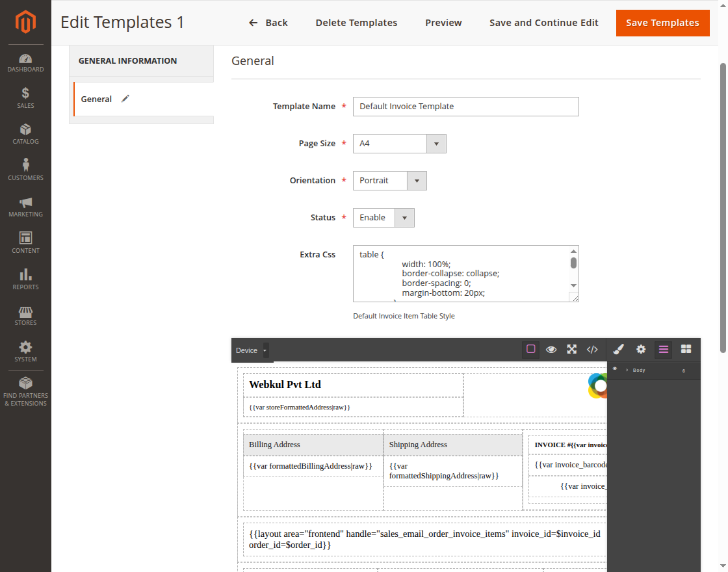The image size is (728, 572).
Task: Open the Reports menu
Action: point(25,279)
